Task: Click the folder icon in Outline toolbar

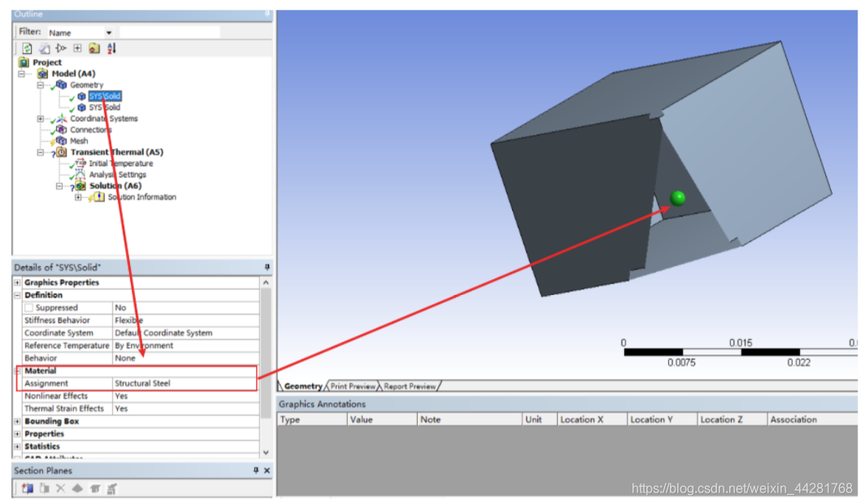Action: (x=94, y=48)
